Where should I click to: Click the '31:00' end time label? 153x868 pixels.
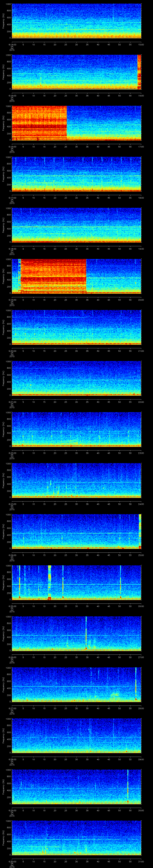(x=141, y=861)
